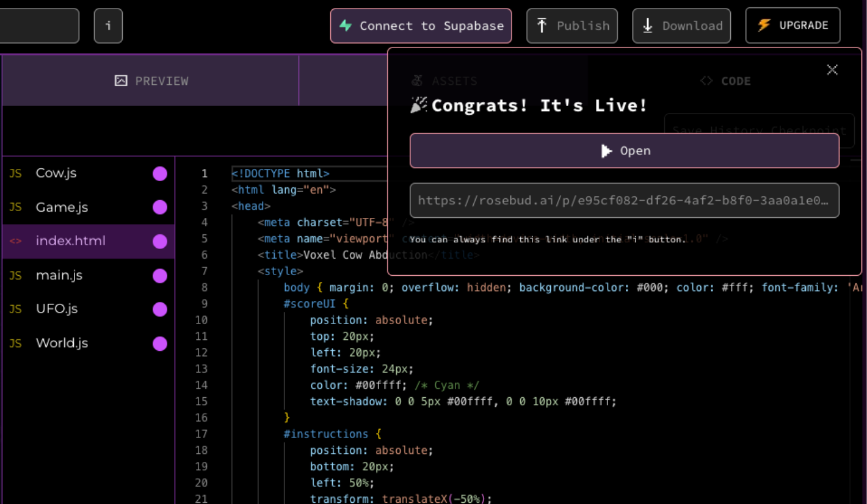Click the JS file icon for main.js
This screenshot has width=867, height=504.
[x=15, y=276]
